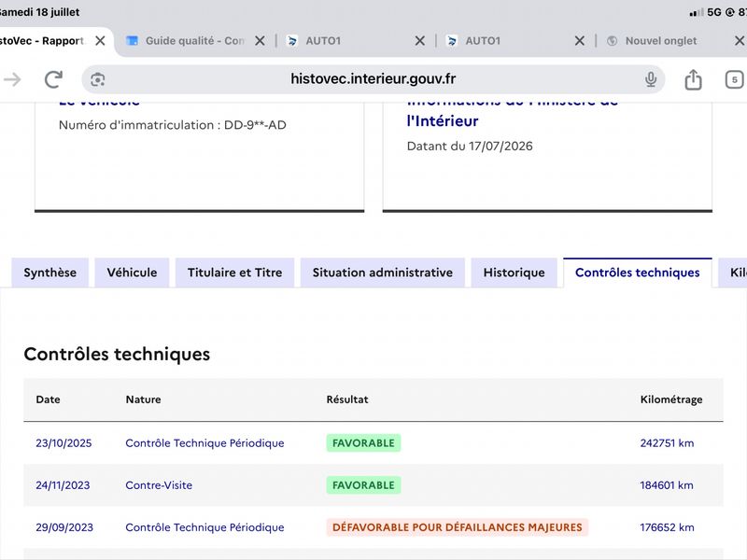Image resolution: width=747 pixels, height=560 pixels.
Task: Click the Contre-Visite nature cell
Action: (x=159, y=485)
